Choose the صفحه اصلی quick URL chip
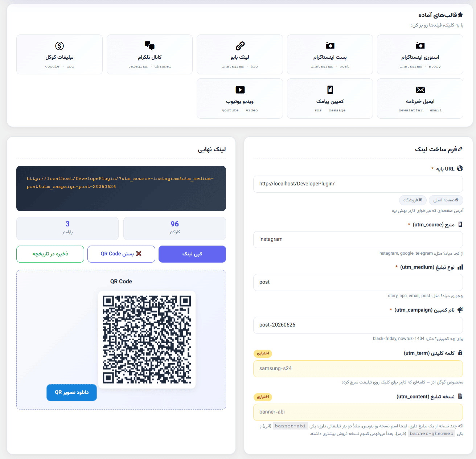This screenshot has width=476, height=459. click(446, 200)
